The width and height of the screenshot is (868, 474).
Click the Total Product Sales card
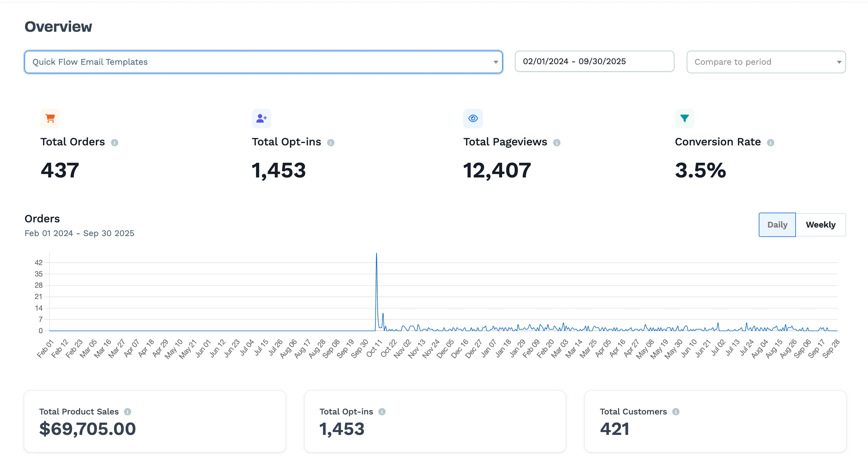pos(155,421)
